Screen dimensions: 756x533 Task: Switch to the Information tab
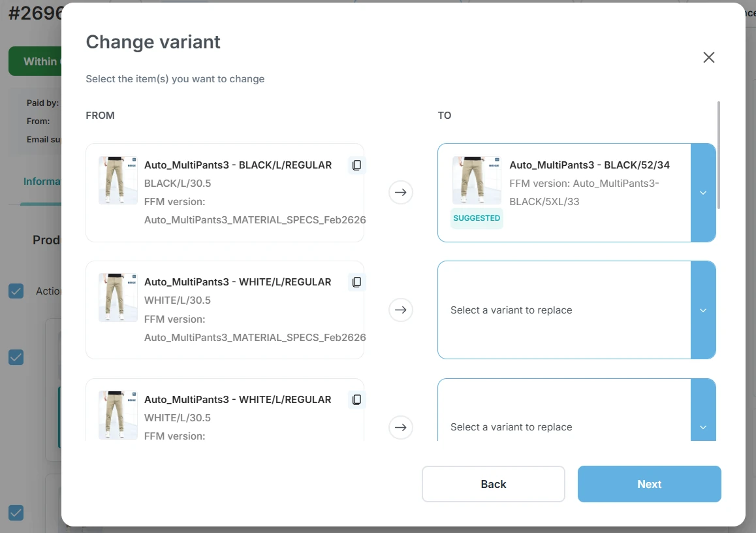tap(42, 182)
